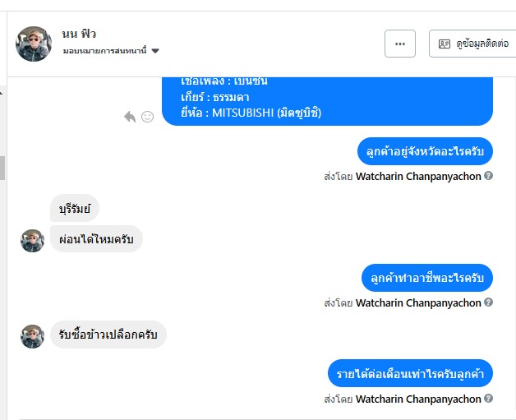516x420 pixels.
Task: Click the contact name นน ฟิว
Action: 79,34
